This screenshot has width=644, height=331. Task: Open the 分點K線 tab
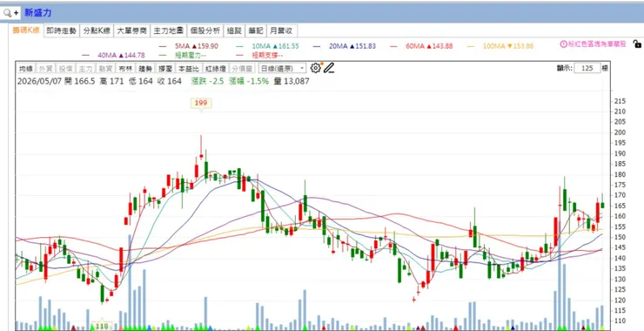pyautogui.click(x=97, y=30)
